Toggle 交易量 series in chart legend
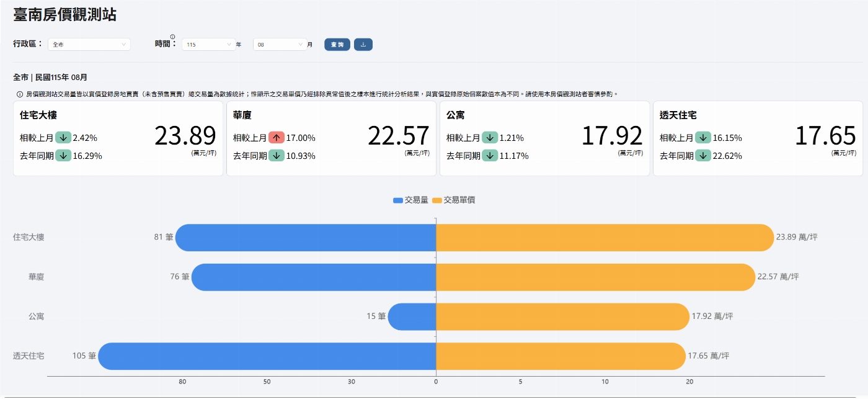 point(410,200)
